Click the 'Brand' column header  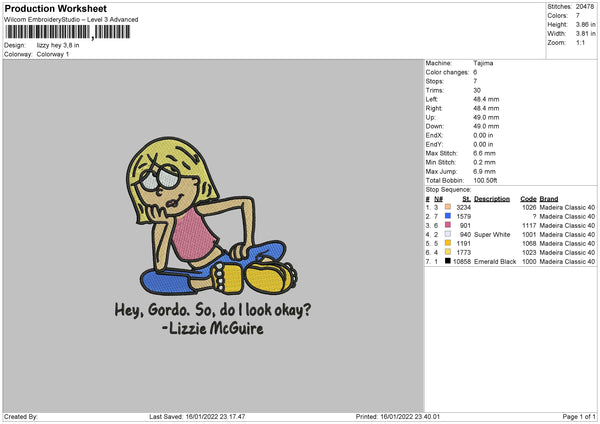549,199
